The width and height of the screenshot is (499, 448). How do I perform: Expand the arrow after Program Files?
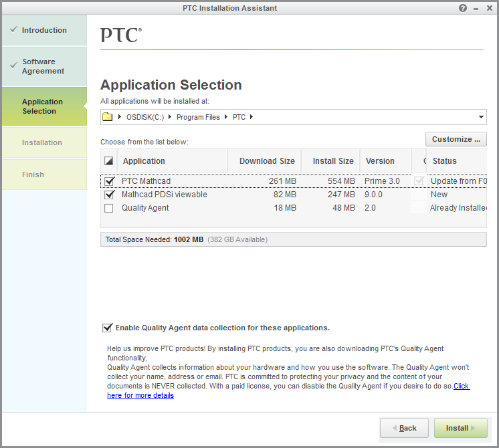tap(226, 117)
